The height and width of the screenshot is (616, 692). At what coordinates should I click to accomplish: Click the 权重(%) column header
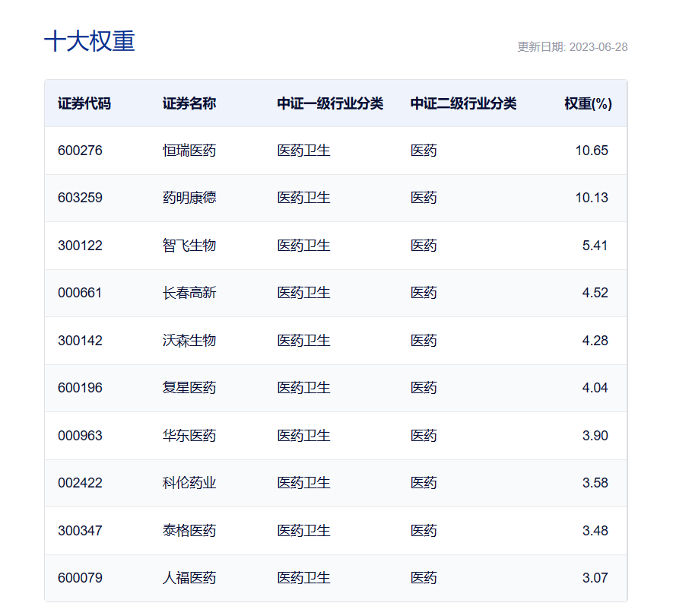(588, 103)
